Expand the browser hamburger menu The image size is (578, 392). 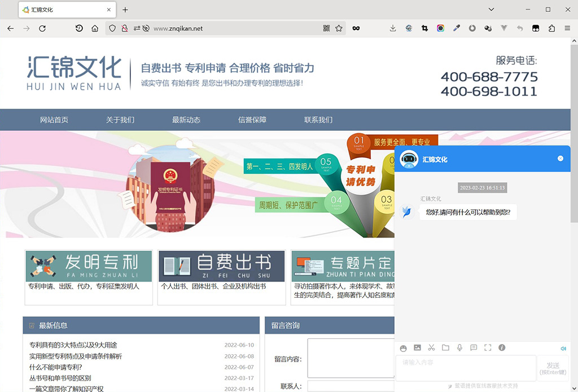click(x=567, y=28)
